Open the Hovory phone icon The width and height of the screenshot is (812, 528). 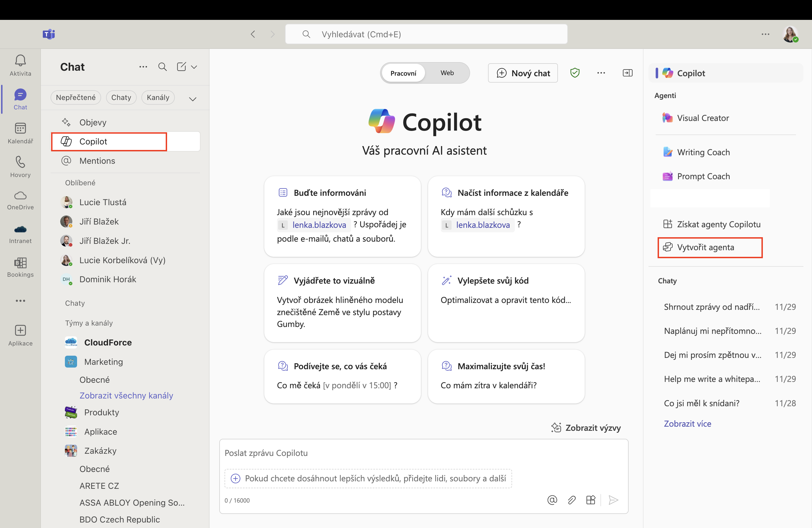20,167
